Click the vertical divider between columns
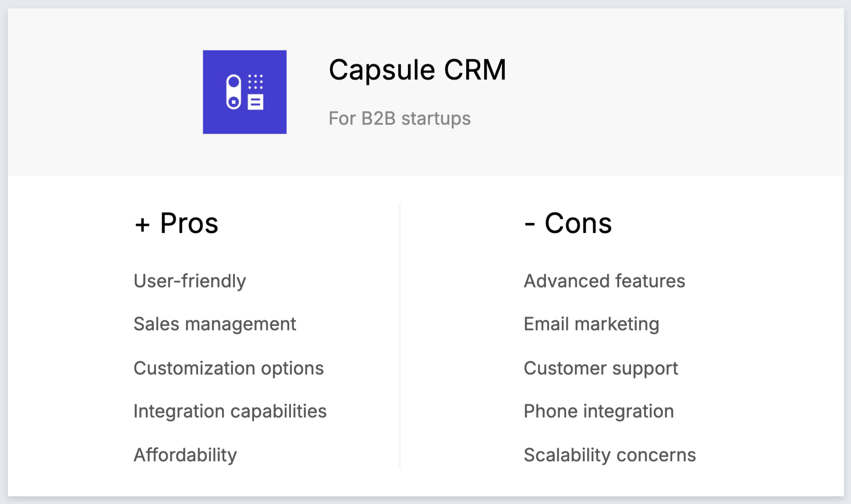Screen dimensions: 851x504 point(399,335)
